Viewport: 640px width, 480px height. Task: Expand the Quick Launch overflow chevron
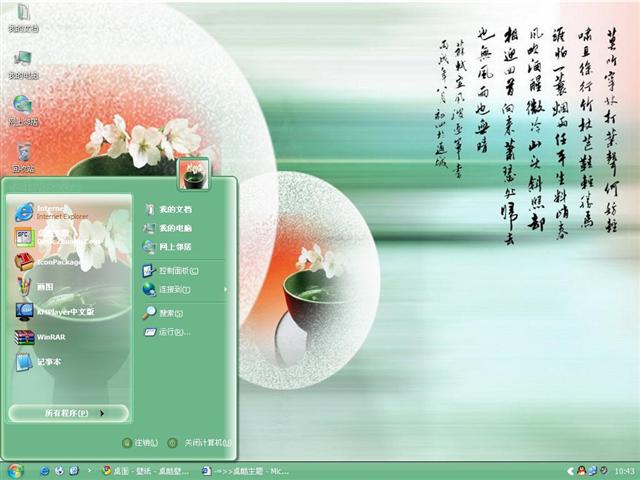point(90,471)
